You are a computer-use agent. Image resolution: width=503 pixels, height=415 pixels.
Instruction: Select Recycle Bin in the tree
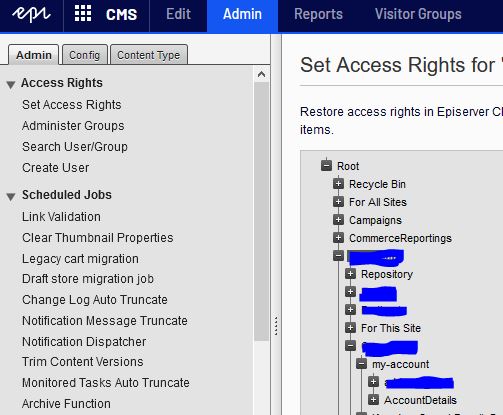point(377,184)
